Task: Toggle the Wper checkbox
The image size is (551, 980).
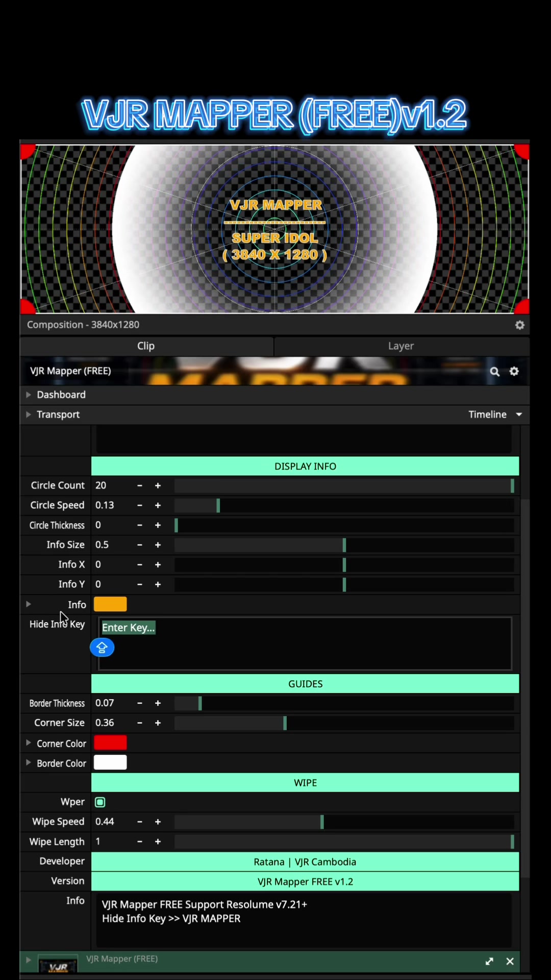Action: pos(100,802)
